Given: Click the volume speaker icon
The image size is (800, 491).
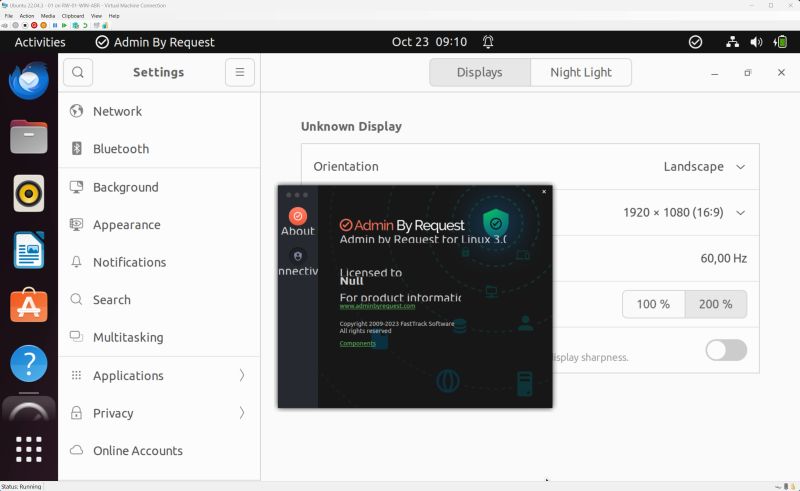Looking at the screenshot, I should pyautogui.click(x=756, y=42).
